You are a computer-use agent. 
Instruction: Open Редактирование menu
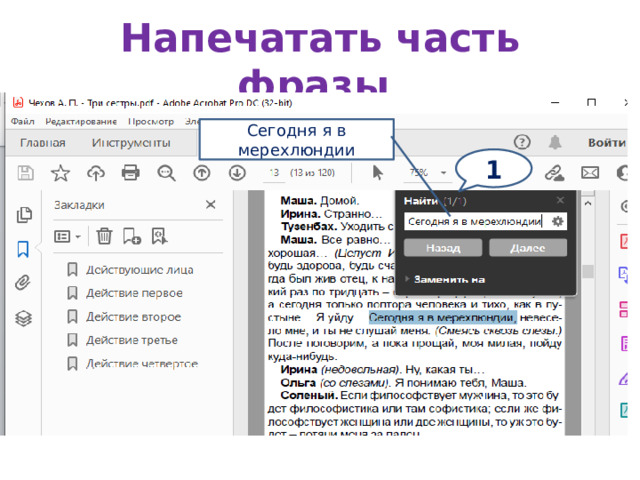click(81, 121)
